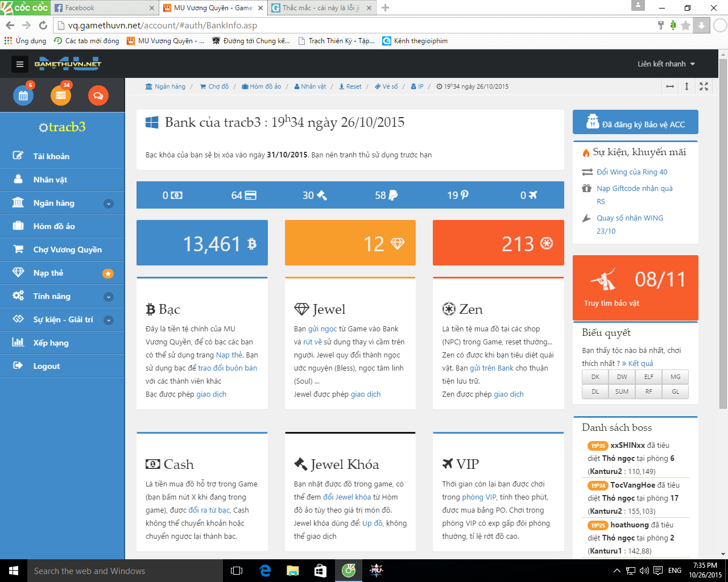Open the blue calendar notification icon

23,95
